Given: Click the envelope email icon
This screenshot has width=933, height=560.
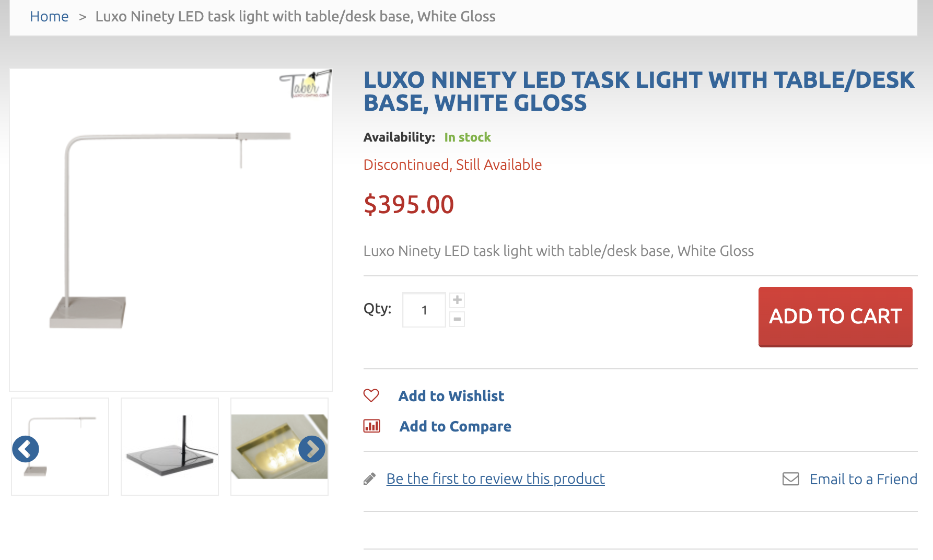Looking at the screenshot, I should (791, 479).
